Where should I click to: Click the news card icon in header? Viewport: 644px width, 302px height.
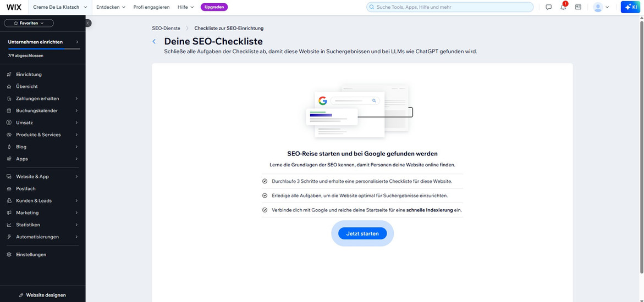pyautogui.click(x=578, y=7)
